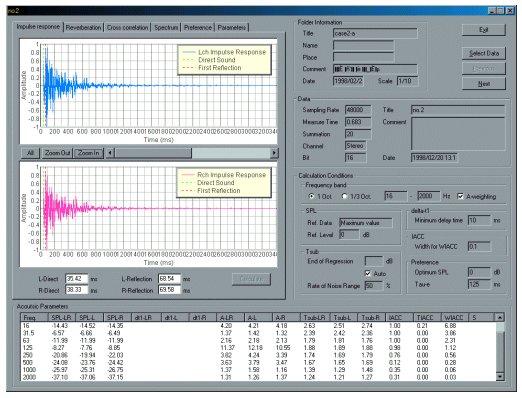The width and height of the screenshot is (522, 398).
Task: Click the parameters table scroll down arrow
Action: pos(500,377)
